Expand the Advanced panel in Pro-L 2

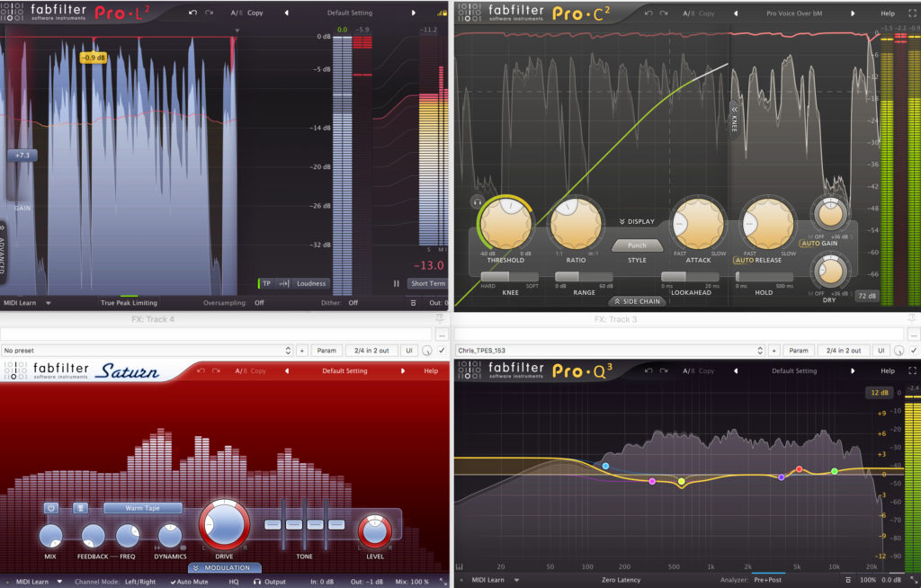point(3,253)
